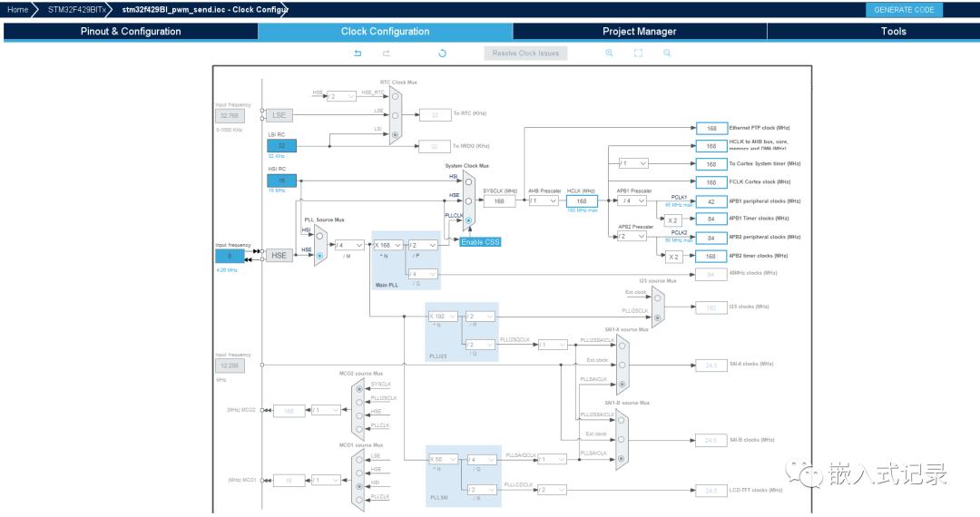Click the APB1 Timer clocks value 84
Image resolution: width=980 pixels, height=517 pixels.
click(711, 219)
